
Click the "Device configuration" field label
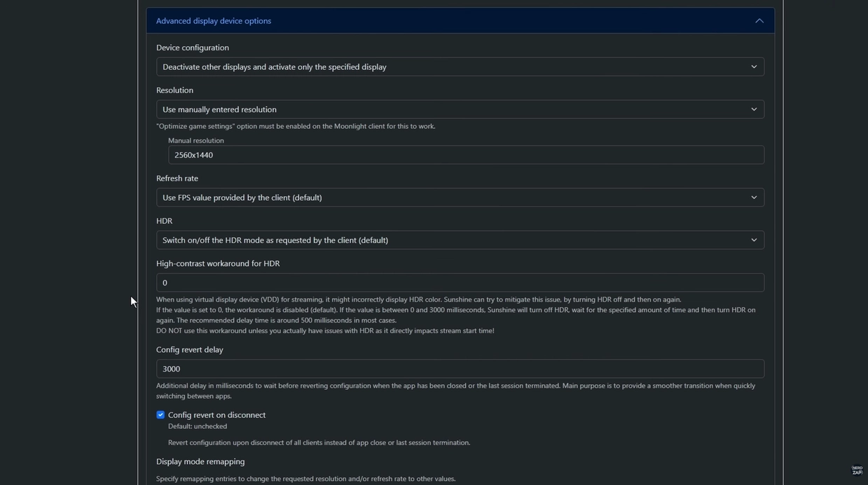tap(193, 48)
